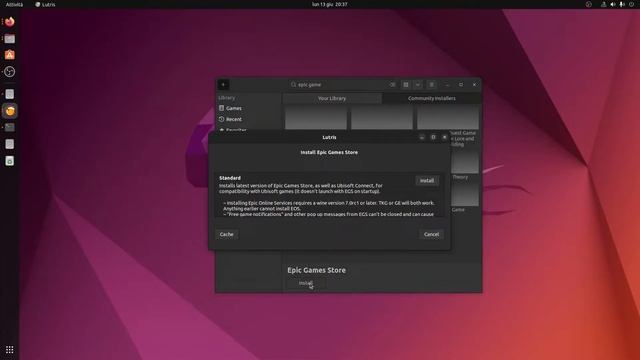Clear the search text in Lutris header
640x360 pixels.
point(393,84)
